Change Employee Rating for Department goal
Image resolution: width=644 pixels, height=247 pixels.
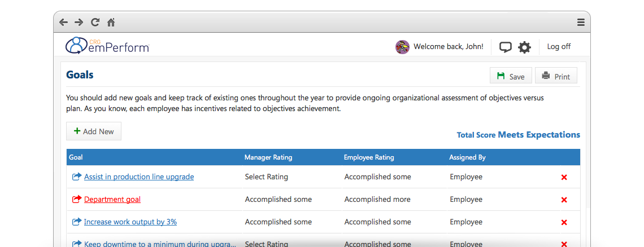click(377, 200)
